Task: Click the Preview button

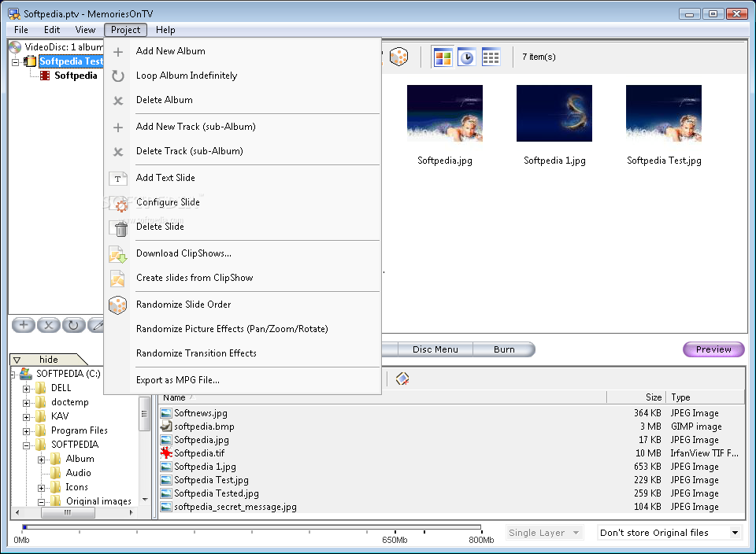Action: pos(713,349)
